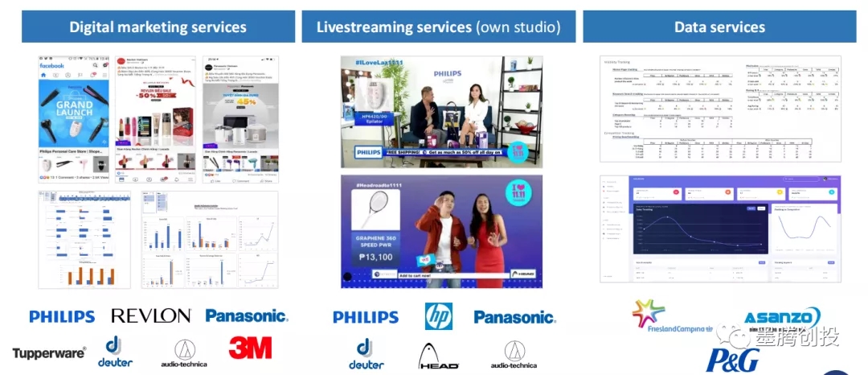Open the purple dashboard screenshot
The height and width of the screenshot is (375, 868).
pyautogui.click(x=720, y=229)
